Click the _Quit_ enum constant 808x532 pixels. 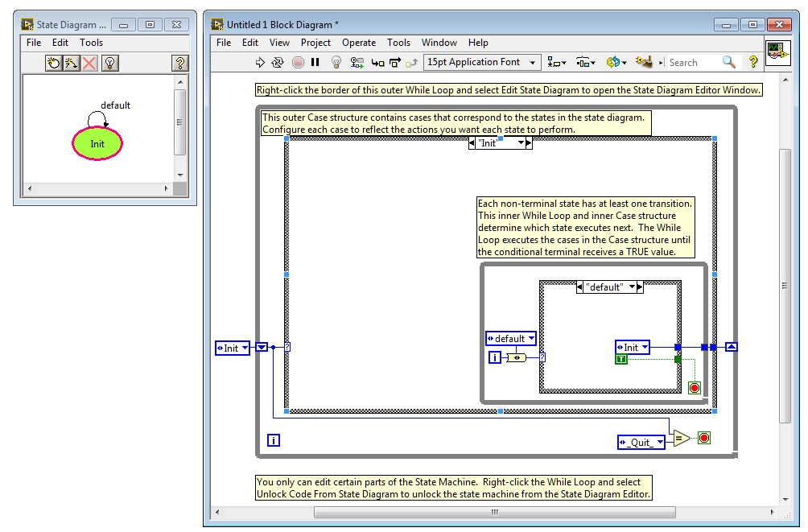pos(641,442)
